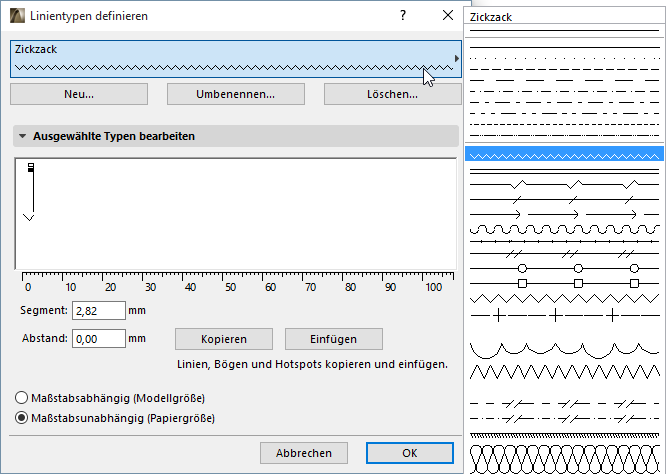Click the Abstand value field
Image resolution: width=666 pixels, height=474 pixels.
(99, 339)
